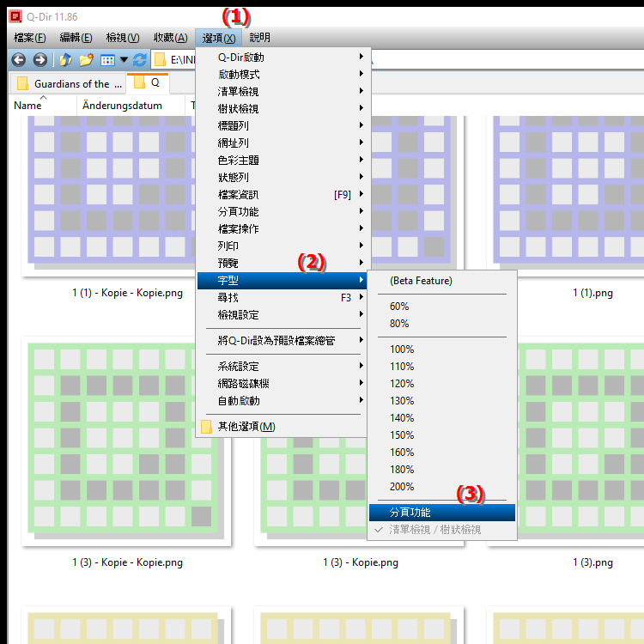Open the 預覽 submenu
Viewport: 644px width, 644px height.
coord(283,264)
